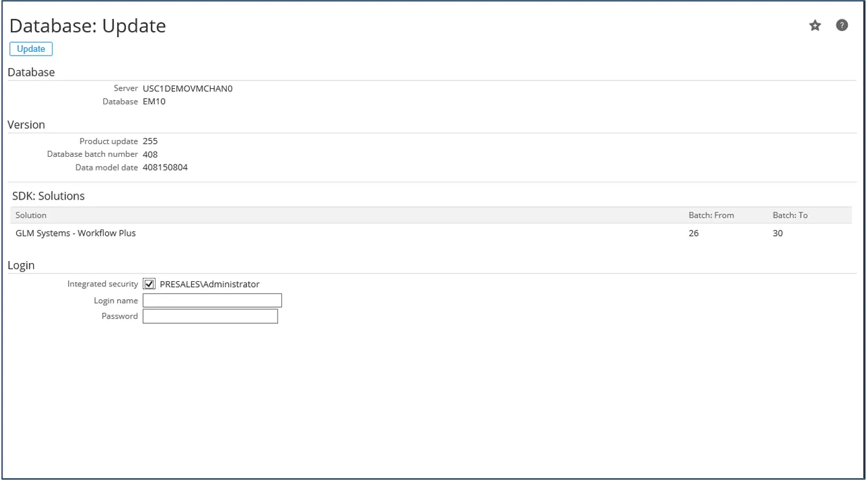Click the Batch From value 26
The height and width of the screenshot is (480, 868).
694,233
